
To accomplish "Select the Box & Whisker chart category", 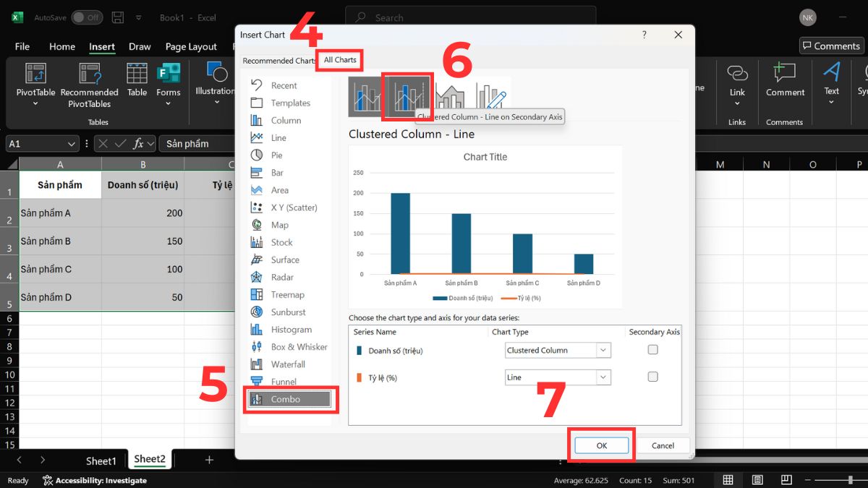I will (x=299, y=346).
